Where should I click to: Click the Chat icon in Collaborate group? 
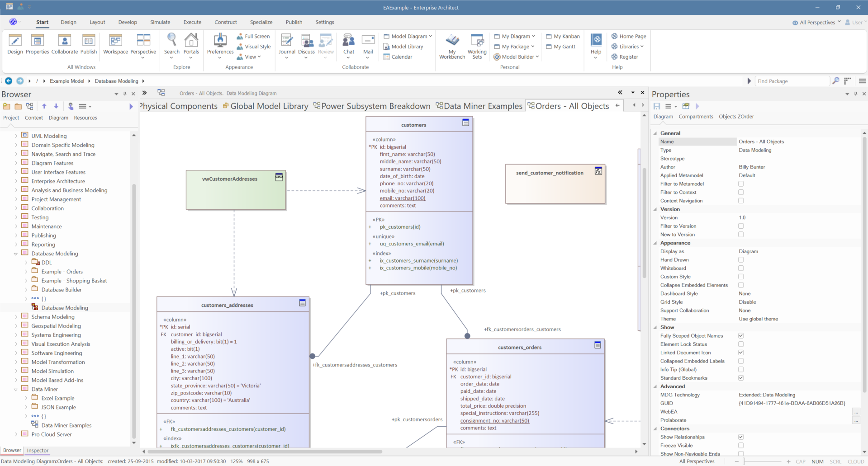coord(348,41)
